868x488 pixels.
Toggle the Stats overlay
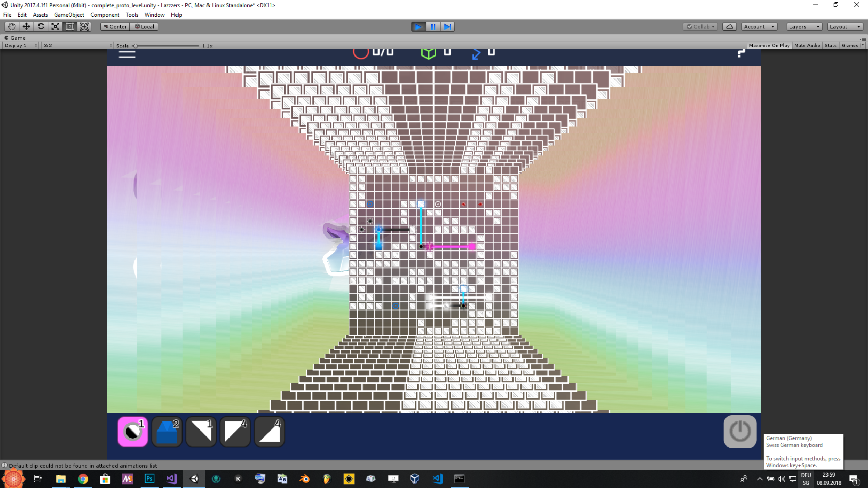[830, 46]
